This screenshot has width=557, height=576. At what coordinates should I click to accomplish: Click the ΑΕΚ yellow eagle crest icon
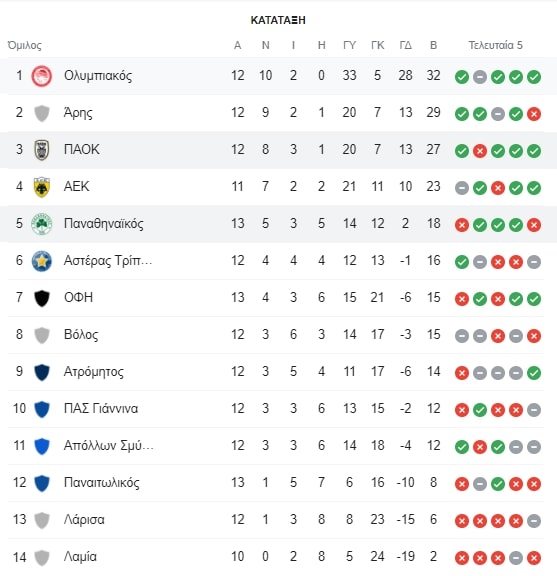(42, 187)
